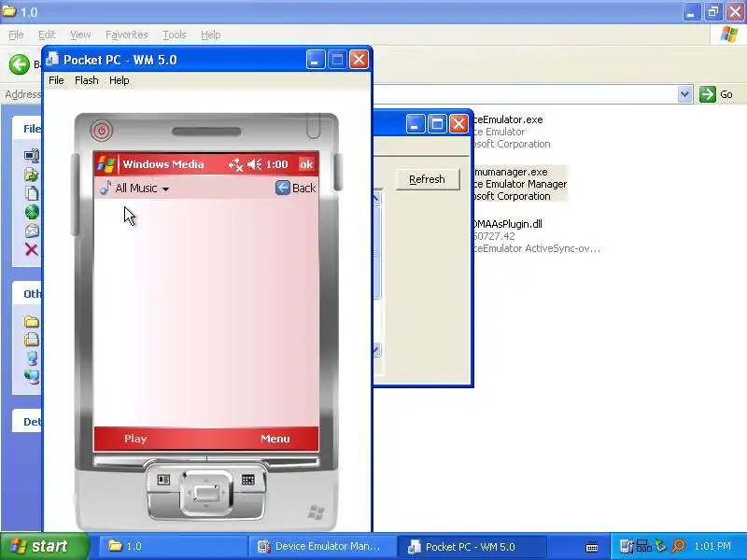Switch to Device Emulator Manager taskbar button

click(322, 546)
